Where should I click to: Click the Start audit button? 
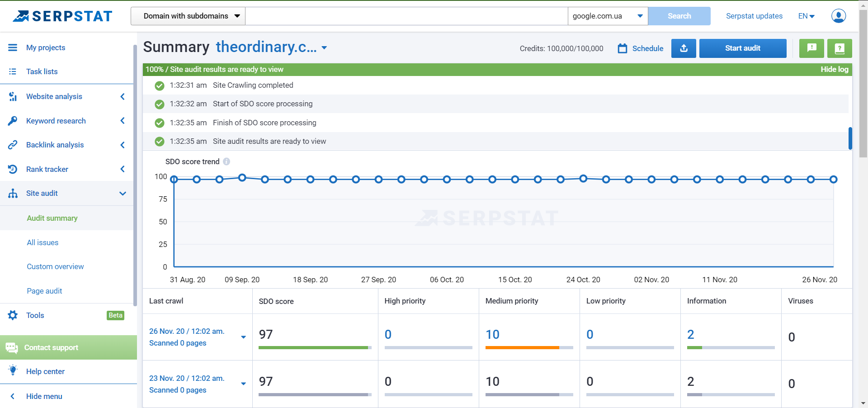(743, 48)
